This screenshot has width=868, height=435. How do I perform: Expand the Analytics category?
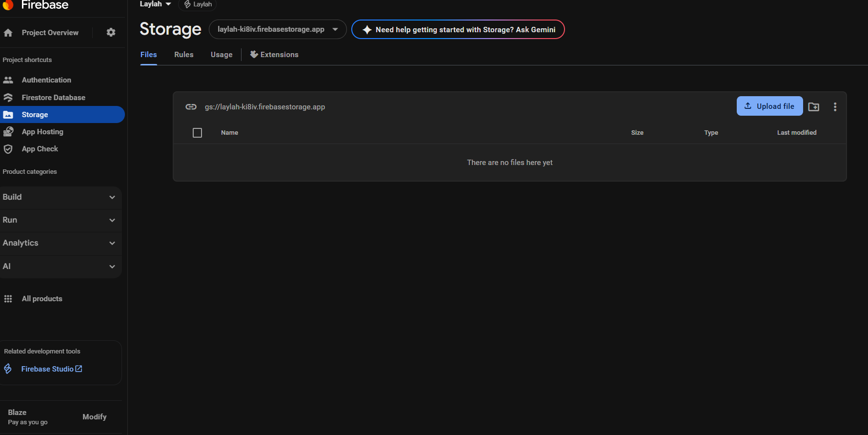61,243
